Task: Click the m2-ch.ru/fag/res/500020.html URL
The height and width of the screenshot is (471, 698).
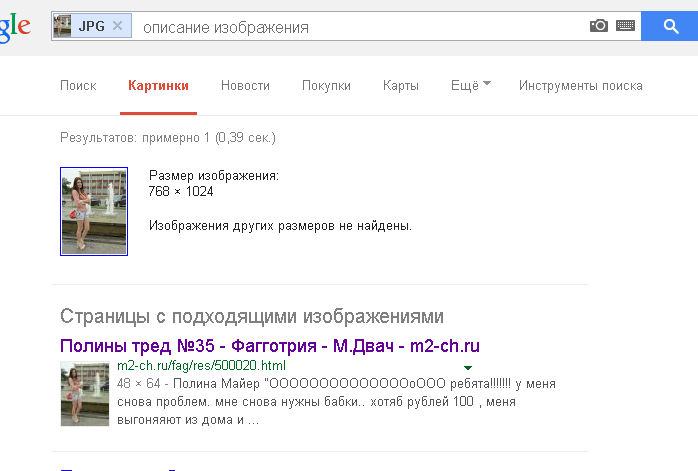Action: click(x=201, y=365)
